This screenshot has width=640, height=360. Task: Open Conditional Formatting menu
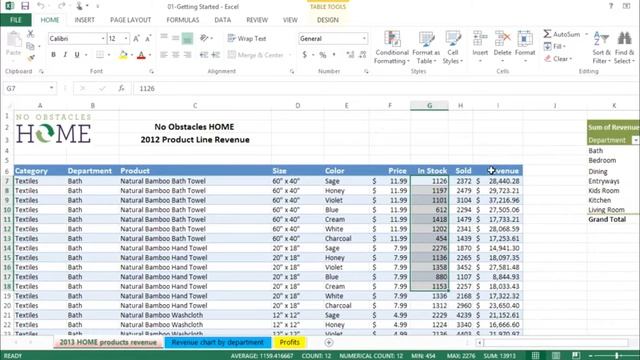[x=392, y=48]
